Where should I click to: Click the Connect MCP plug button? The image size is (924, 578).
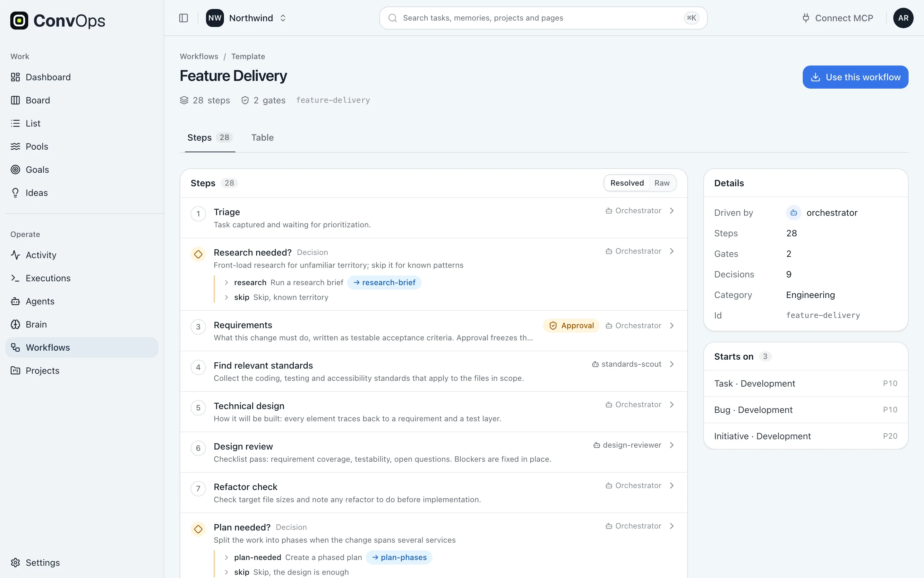[838, 18]
